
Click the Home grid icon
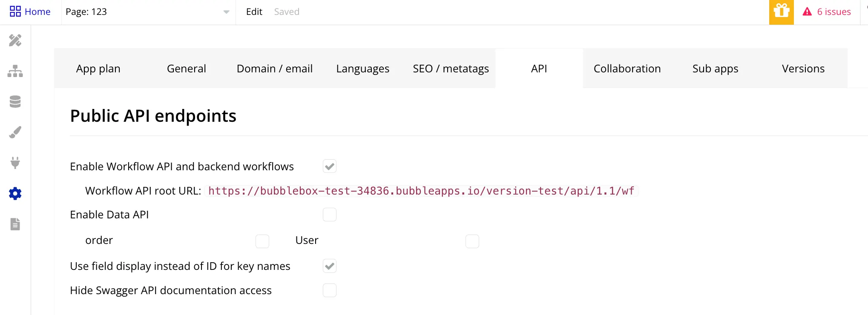[15, 11]
